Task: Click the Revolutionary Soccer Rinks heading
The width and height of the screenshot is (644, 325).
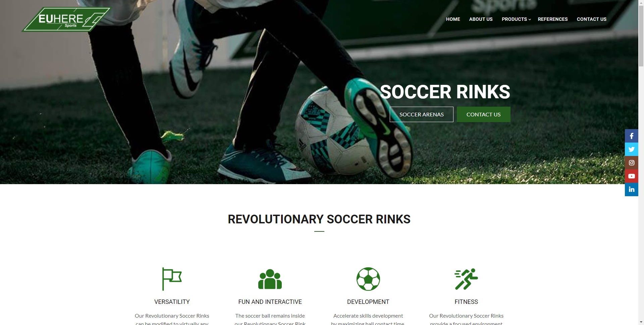Action: tap(319, 219)
